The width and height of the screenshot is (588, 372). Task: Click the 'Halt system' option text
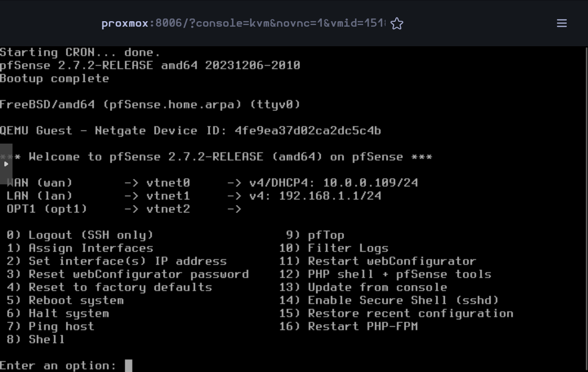coord(69,314)
